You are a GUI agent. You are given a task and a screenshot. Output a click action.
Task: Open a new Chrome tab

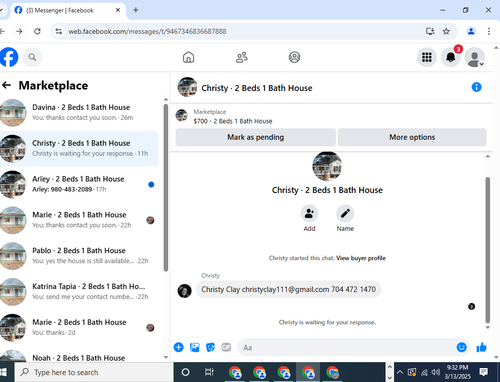(x=136, y=10)
